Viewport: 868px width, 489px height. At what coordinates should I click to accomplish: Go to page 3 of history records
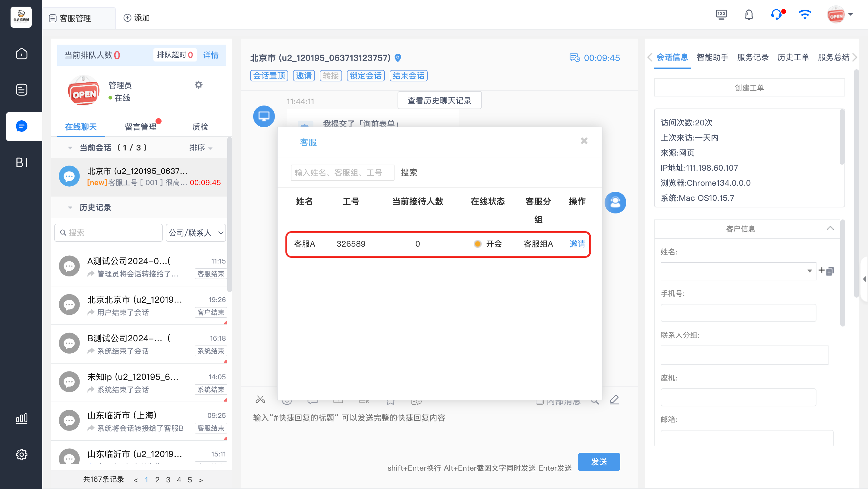pos(168,480)
